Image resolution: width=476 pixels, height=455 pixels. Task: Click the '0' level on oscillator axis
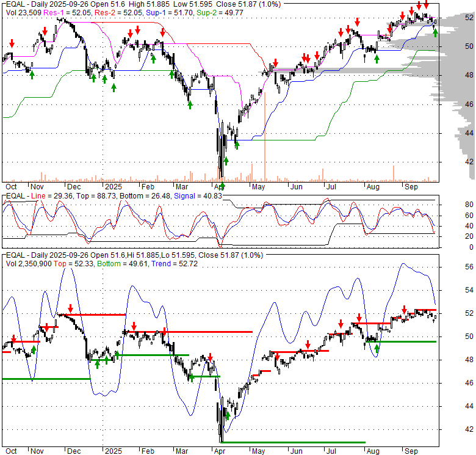[x=471, y=247]
